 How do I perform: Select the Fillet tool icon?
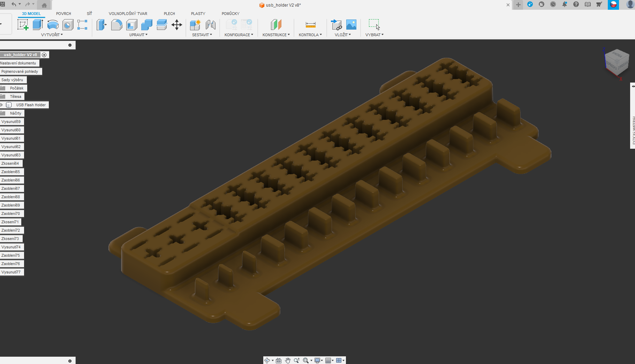coord(116,25)
